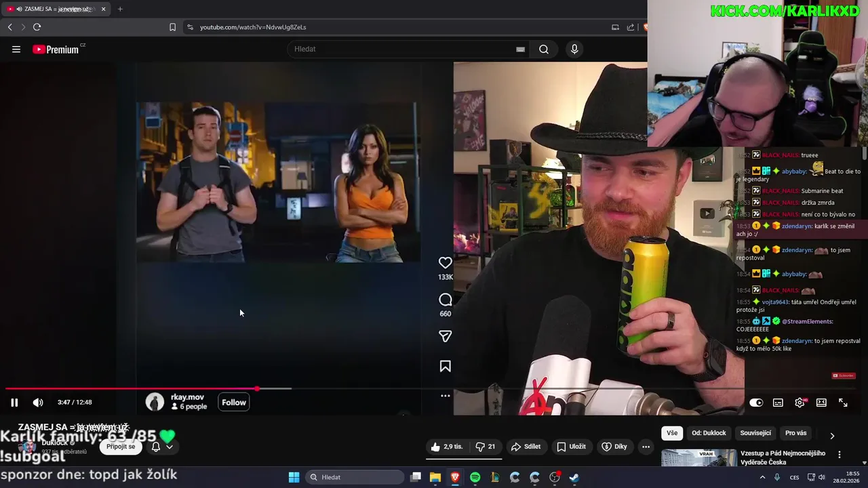Switch to theater mode
868x488 pixels.
[x=821, y=403]
